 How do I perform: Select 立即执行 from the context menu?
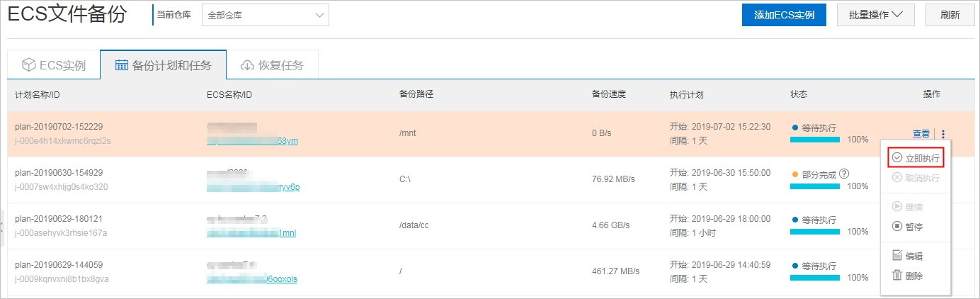click(x=916, y=158)
